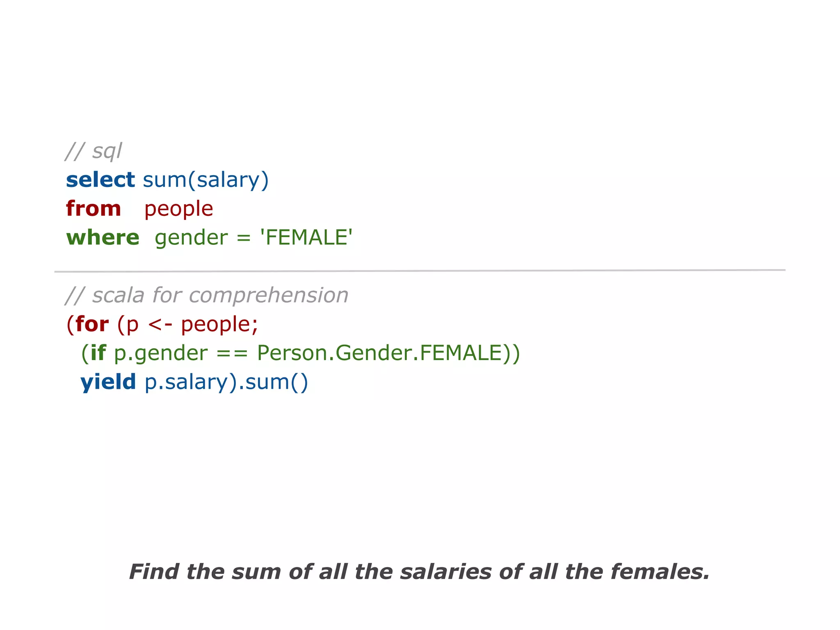Click the '// scala for comprehension' comment

coord(207,296)
